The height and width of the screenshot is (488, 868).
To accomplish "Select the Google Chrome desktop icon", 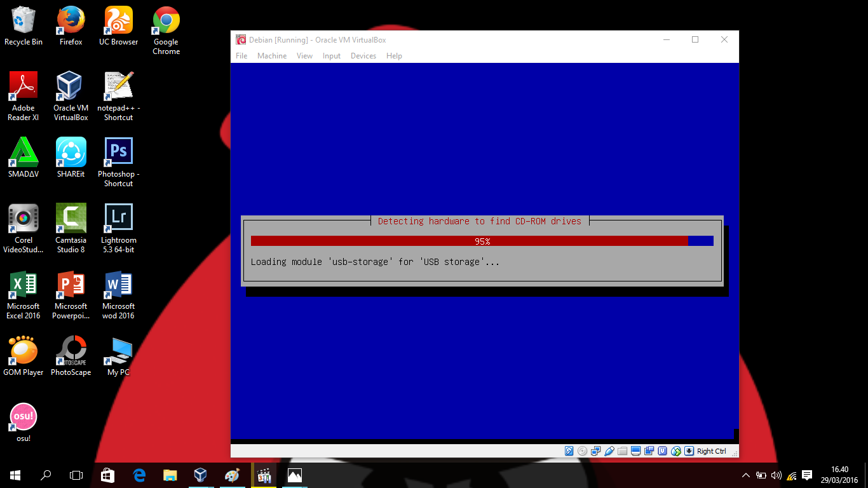I will (166, 30).
